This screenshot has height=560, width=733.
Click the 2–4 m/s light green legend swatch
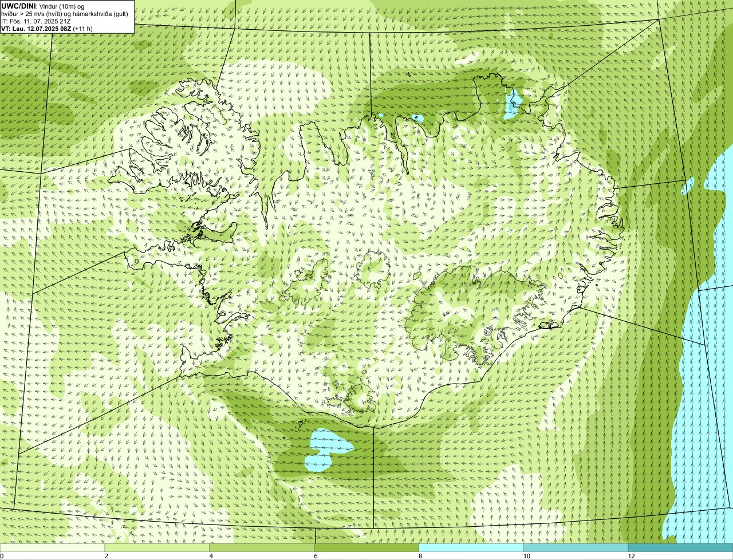click(157, 547)
